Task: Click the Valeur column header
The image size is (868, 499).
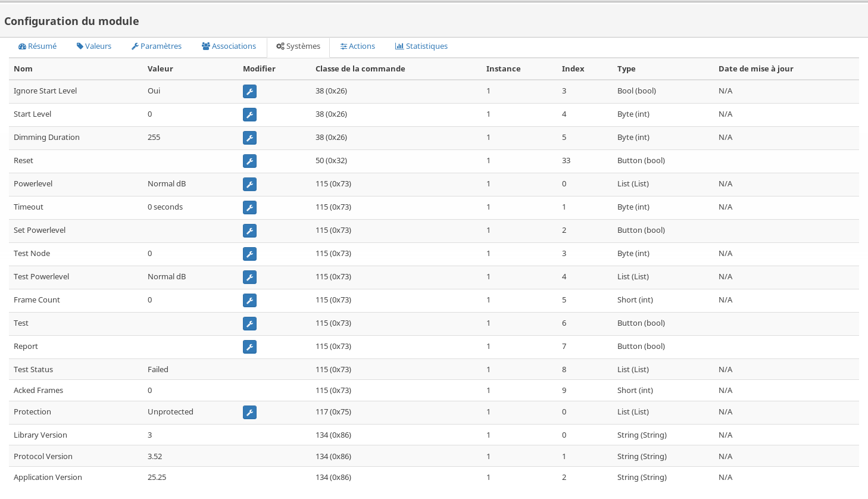Action: pyautogui.click(x=160, y=69)
